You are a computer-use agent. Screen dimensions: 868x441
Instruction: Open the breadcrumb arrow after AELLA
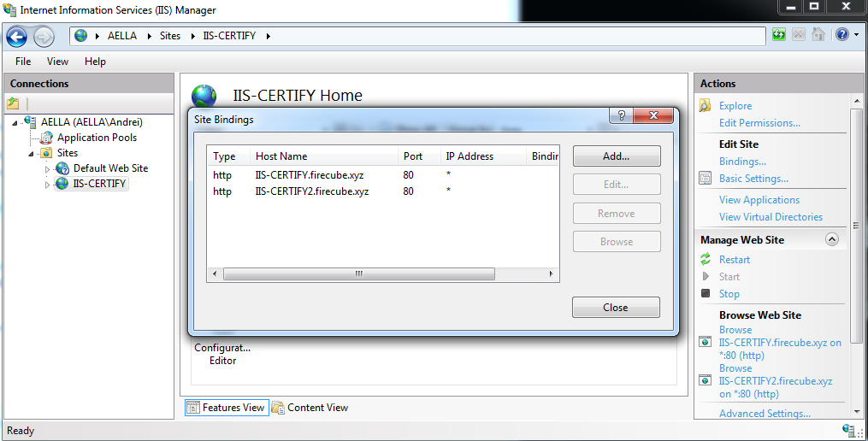150,36
